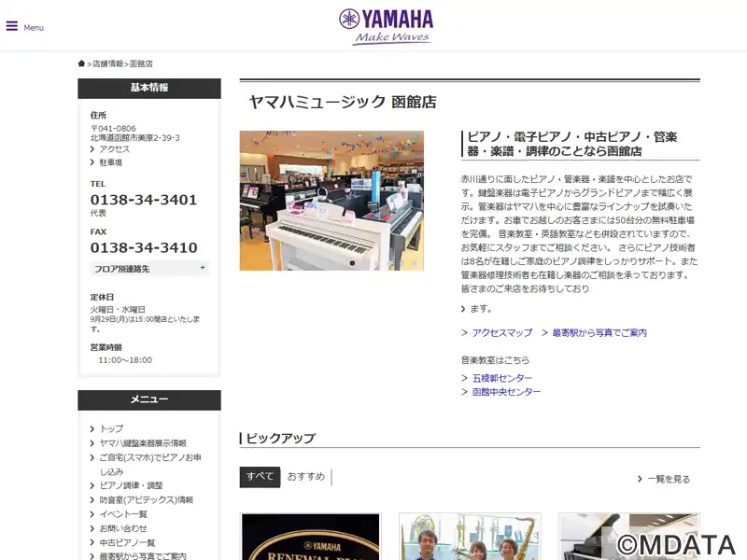Click the Yamaha Make Waves logo

tap(386, 27)
